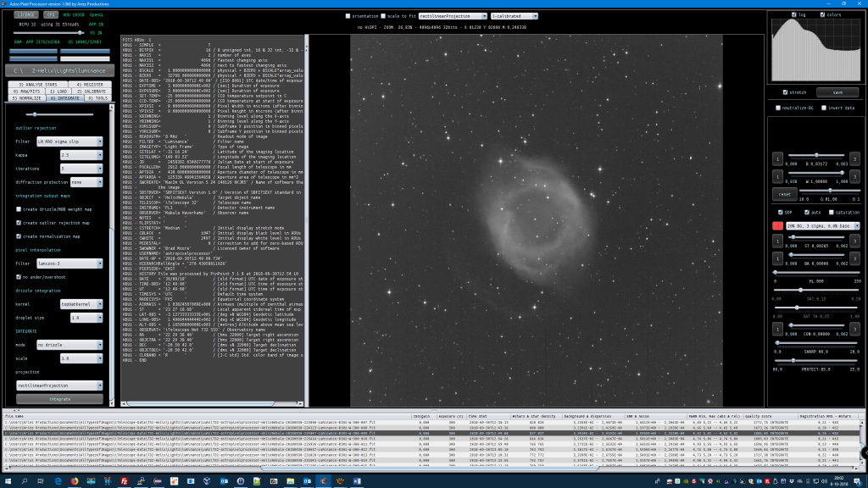The width and height of the screenshot is (868, 488).
Task: Toggle the stretch checkbox
Action: 786,92
